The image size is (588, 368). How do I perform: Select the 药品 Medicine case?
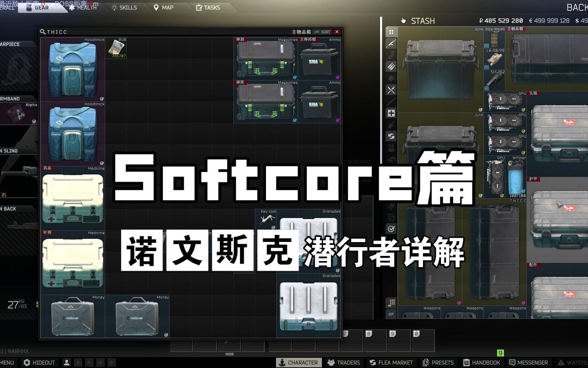coord(73,198)
